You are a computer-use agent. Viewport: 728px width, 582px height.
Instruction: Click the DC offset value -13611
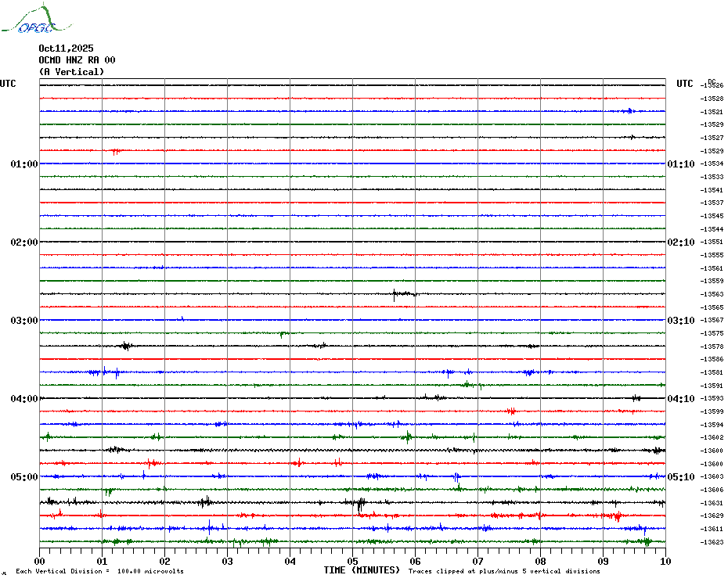tap(712, 529)
